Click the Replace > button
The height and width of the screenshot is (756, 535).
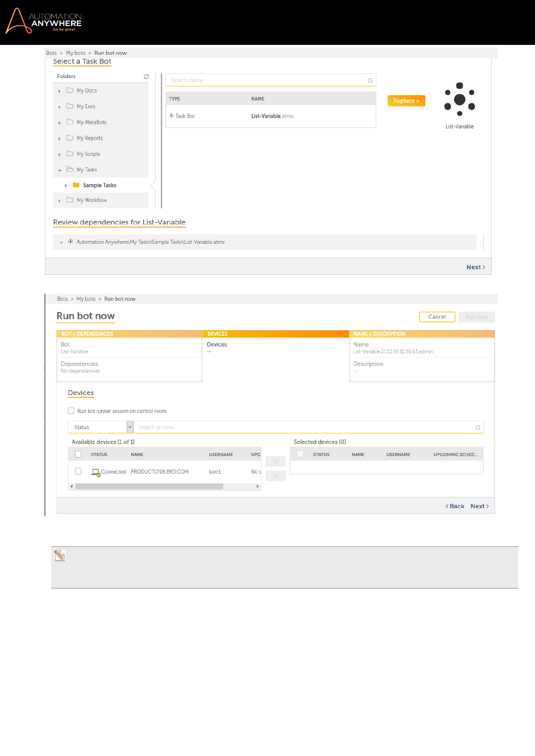(x=407, y=101)
